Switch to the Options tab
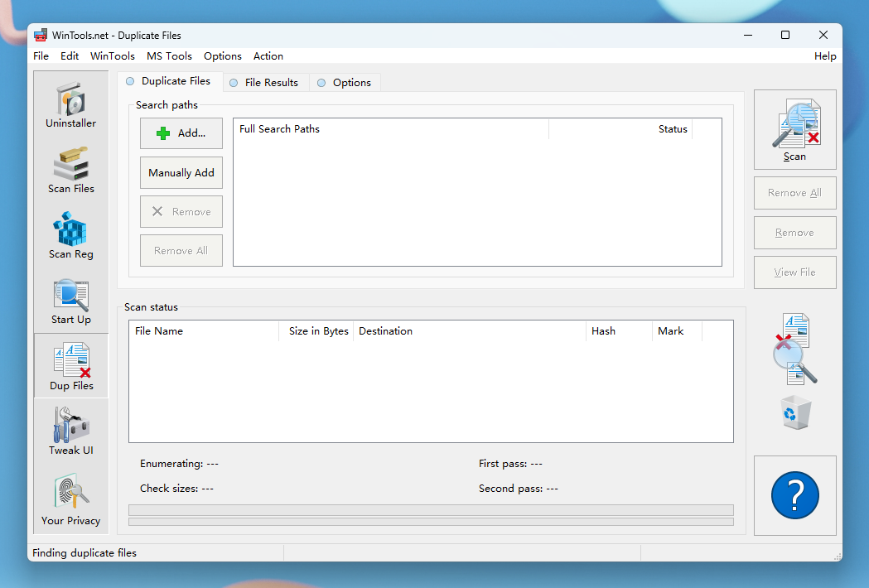Viewport: 869px width, 588px height. click(x=345, y=83)
